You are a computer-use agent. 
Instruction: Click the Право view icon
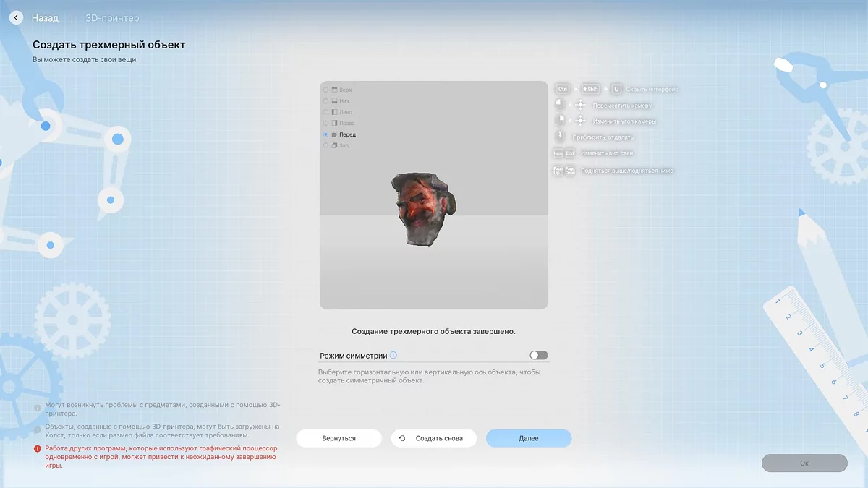(x=334, y=124)
